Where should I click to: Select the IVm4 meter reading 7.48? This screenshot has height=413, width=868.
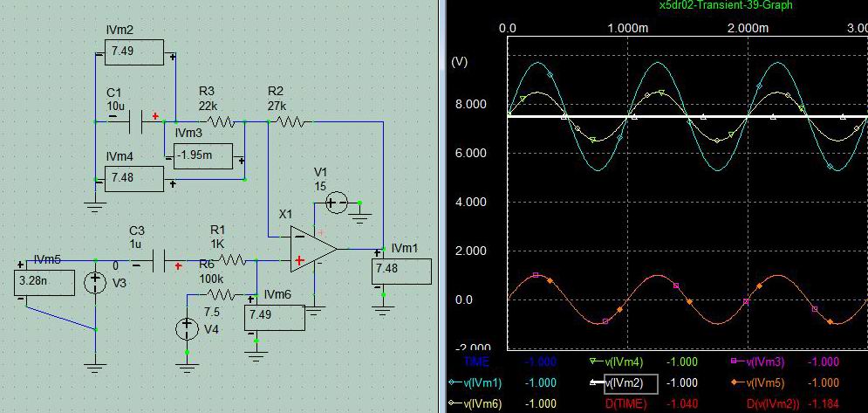(x=134, y=178)
